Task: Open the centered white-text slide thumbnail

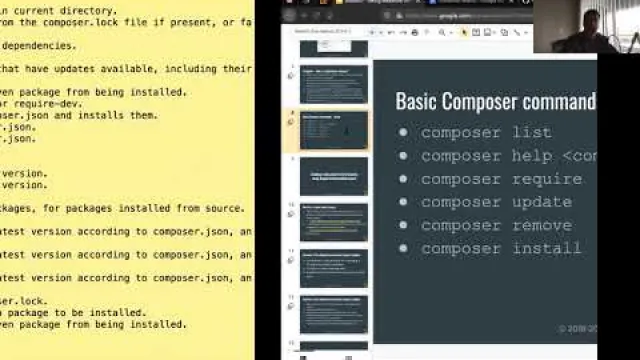Action: pyautogui.click(x=334, y=176)
